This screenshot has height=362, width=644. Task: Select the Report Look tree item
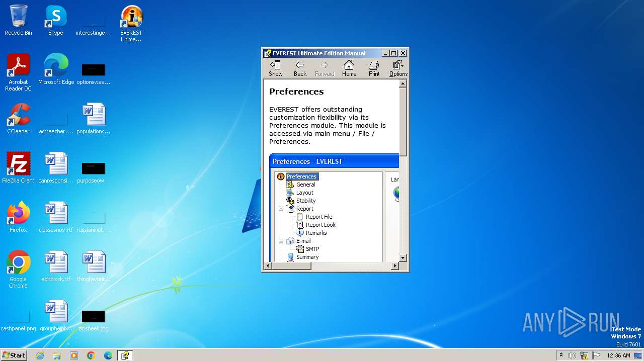click(x=320, y=225)
